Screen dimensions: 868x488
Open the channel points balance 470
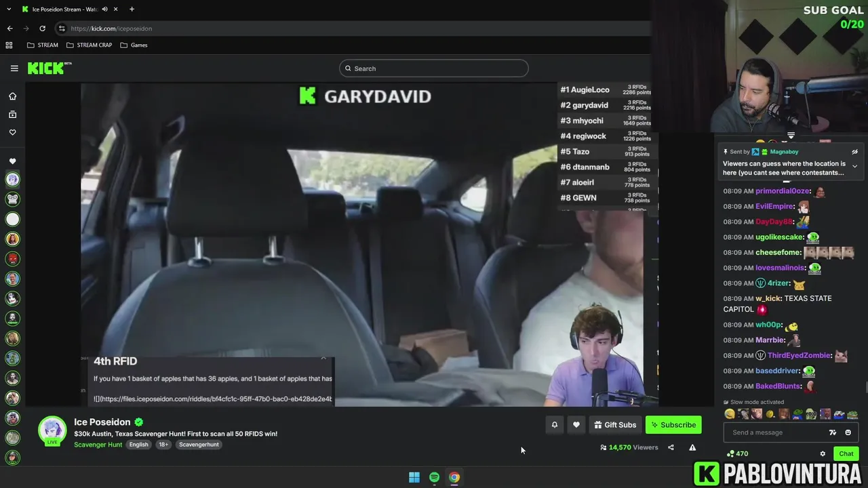point(737,454)
